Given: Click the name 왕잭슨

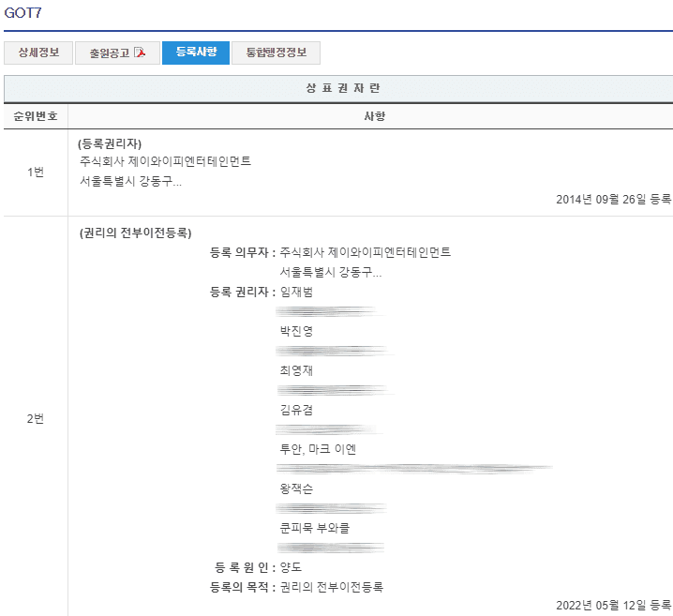Looking at the screenshot, I should (296, 488).
